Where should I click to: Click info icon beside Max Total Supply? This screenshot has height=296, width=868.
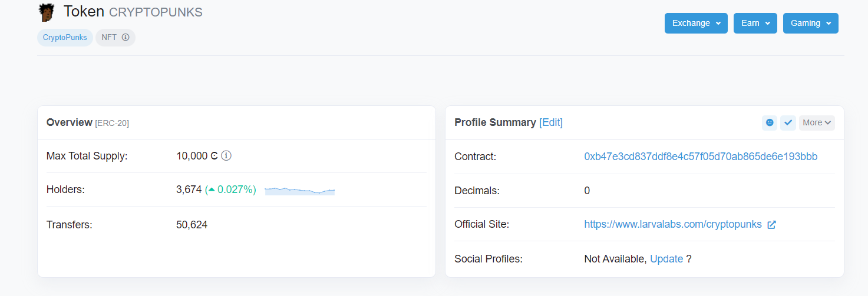tap(226, 156)
